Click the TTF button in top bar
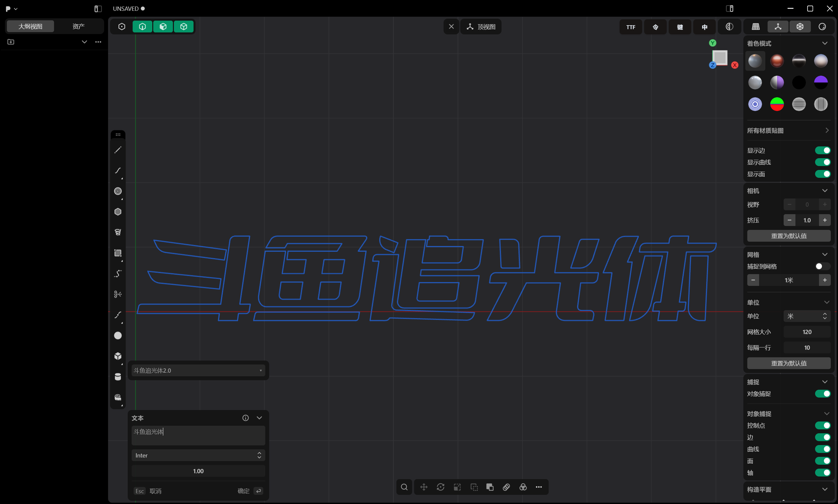838x504 pixels. 630,27
